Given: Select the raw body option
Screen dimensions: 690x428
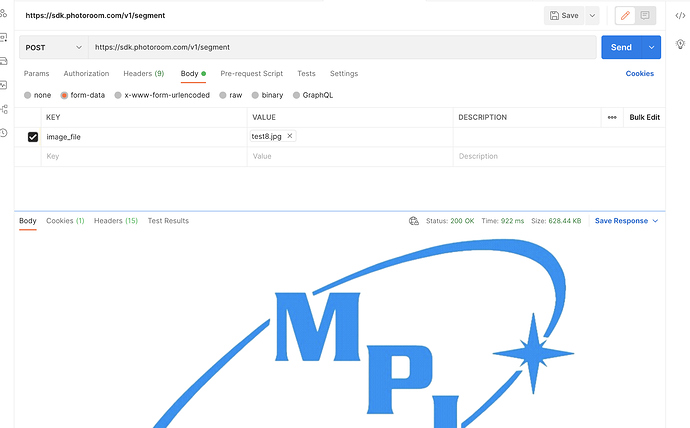Looking at the screenshot, I should tap(231, 95).
